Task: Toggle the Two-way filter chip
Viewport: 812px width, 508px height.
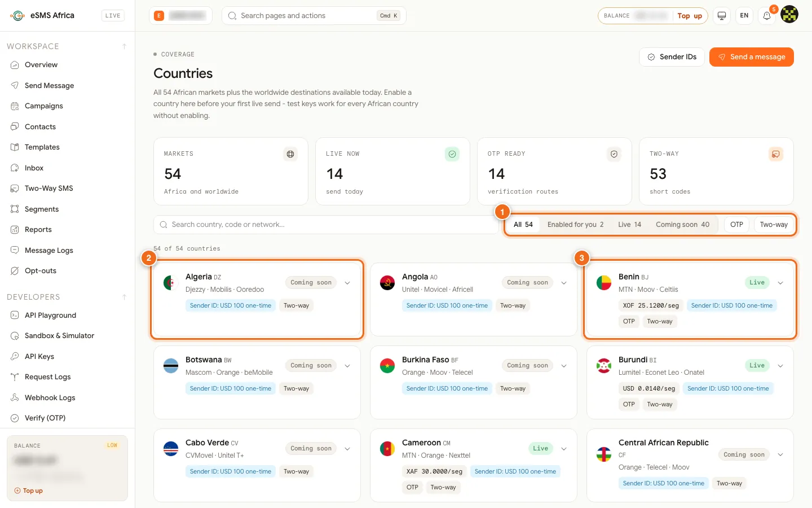Action: pos(774,225)
